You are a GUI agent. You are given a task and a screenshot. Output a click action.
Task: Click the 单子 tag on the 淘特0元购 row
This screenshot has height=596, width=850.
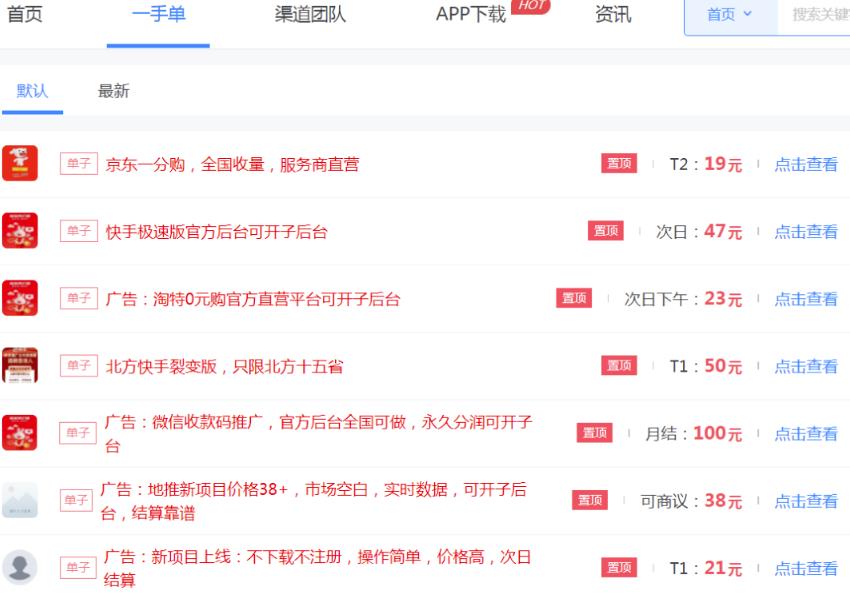[x=78, y=298]
